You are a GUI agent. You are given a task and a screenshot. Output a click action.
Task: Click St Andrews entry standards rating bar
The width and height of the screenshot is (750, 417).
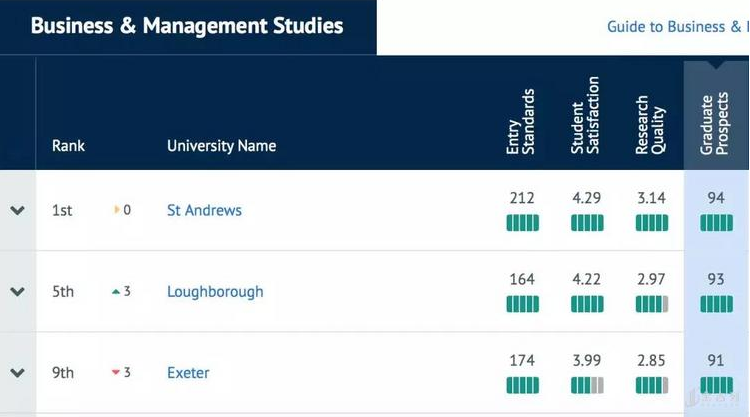pyautogui.click(x=522, y=223)
